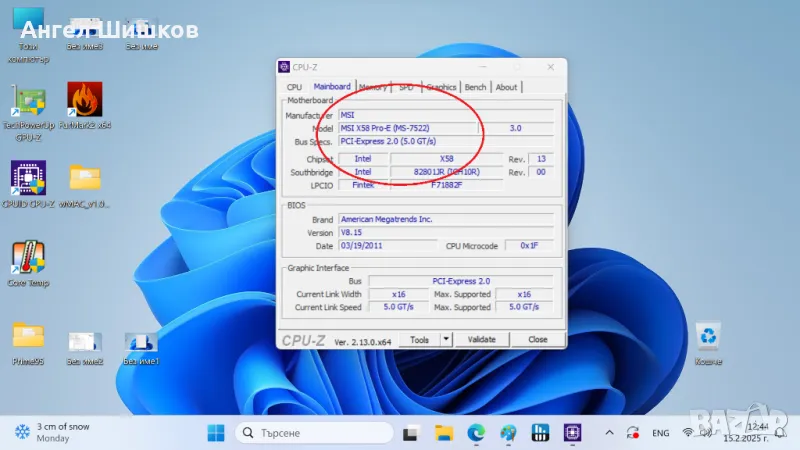
Task: Open the Prime95 folder on desktop
Action: pos(27,337)
